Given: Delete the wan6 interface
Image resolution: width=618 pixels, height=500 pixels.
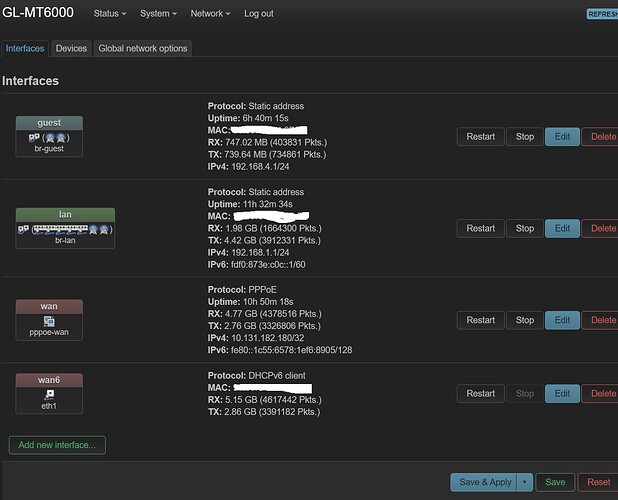Looking at the screenshot, I should pos(600,394).
